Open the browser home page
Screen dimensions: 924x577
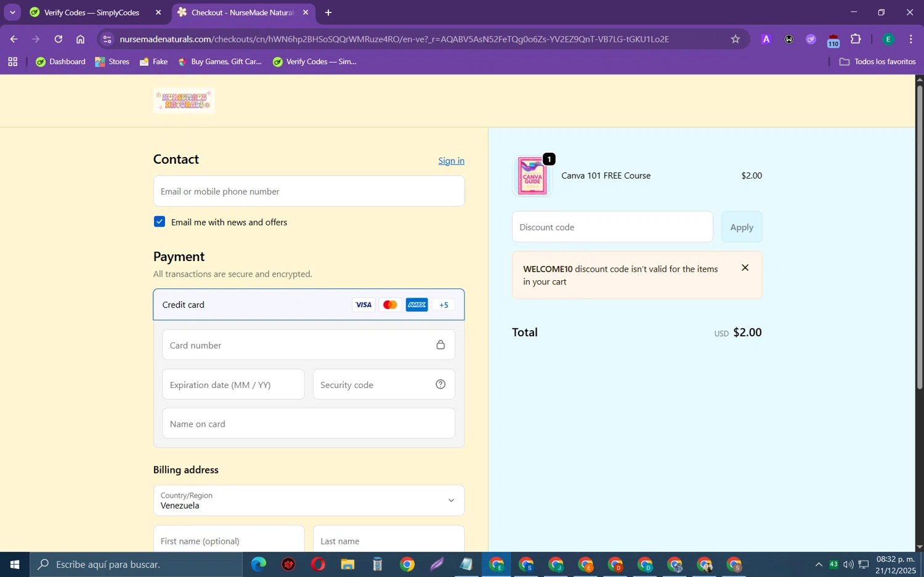pos(80,39)
